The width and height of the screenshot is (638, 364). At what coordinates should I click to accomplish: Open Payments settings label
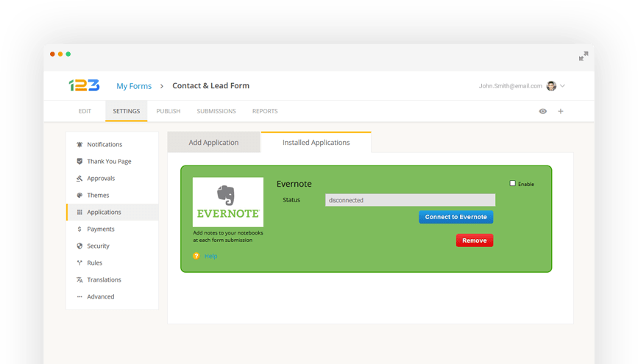[101, 229]
